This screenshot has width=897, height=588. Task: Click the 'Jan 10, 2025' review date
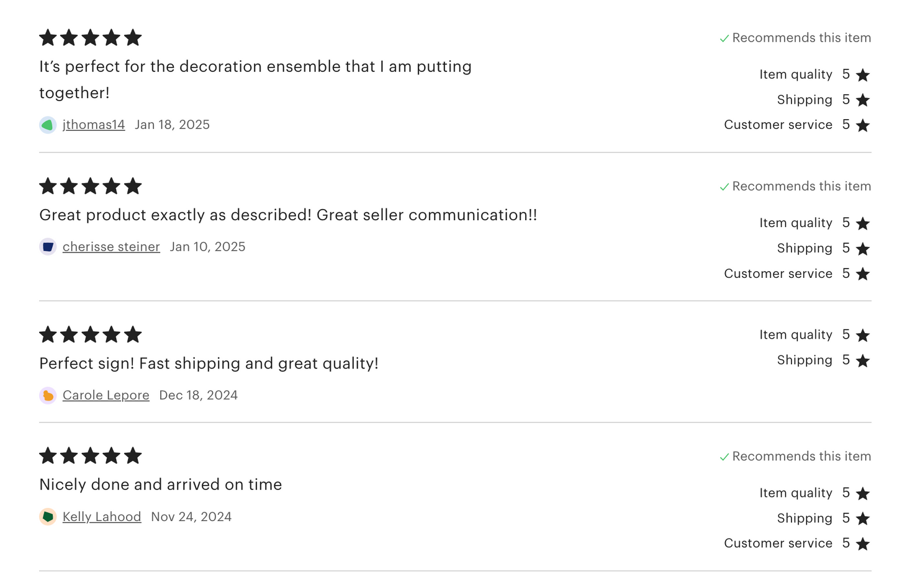(207, 247)
